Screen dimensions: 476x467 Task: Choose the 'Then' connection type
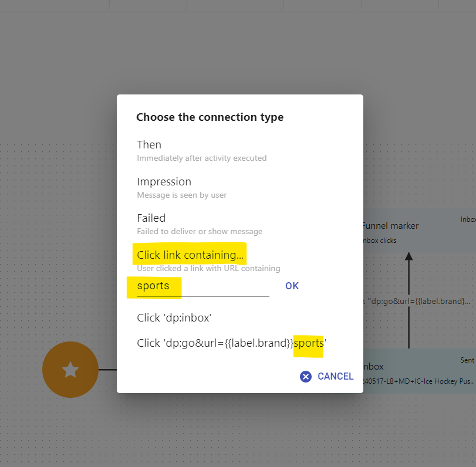point(149,145)
